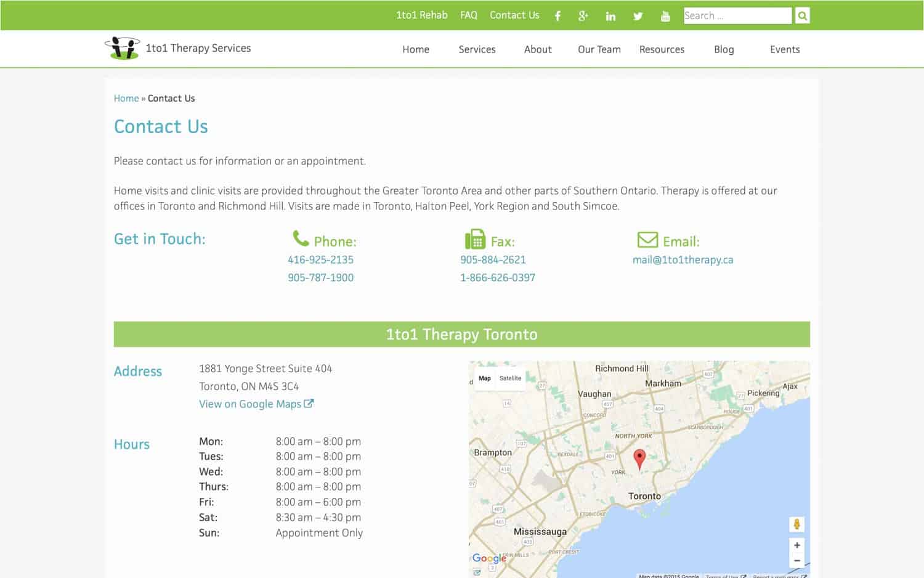Open the LinkedIn social icon
924x578 pixels.
[610, 16]
